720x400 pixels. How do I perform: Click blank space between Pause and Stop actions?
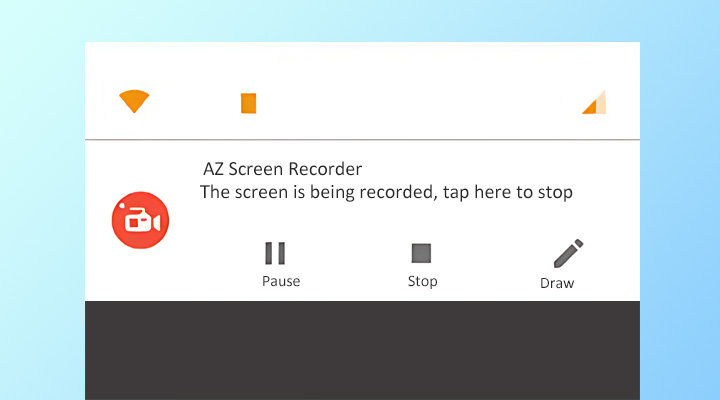click(x=350, y=262)
